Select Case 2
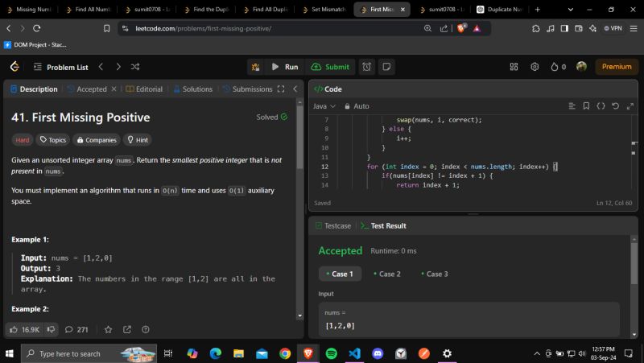Image resolution: width=644 pixels, height=363 pixels. (387, 274)
